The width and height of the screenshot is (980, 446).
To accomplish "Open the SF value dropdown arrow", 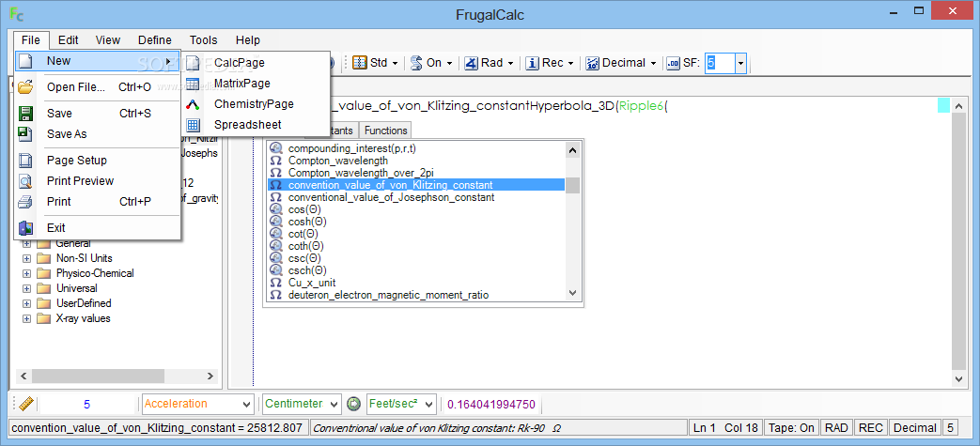I will pyautogui.click(x=740, y=63).
